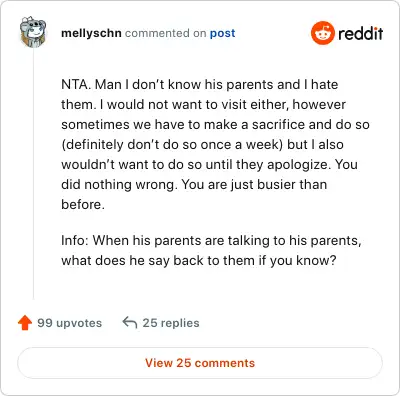The image size is (400, 396).
Task: Click the line starting "NTA. Man I don't know"
Action: click(x=199, y=84)
